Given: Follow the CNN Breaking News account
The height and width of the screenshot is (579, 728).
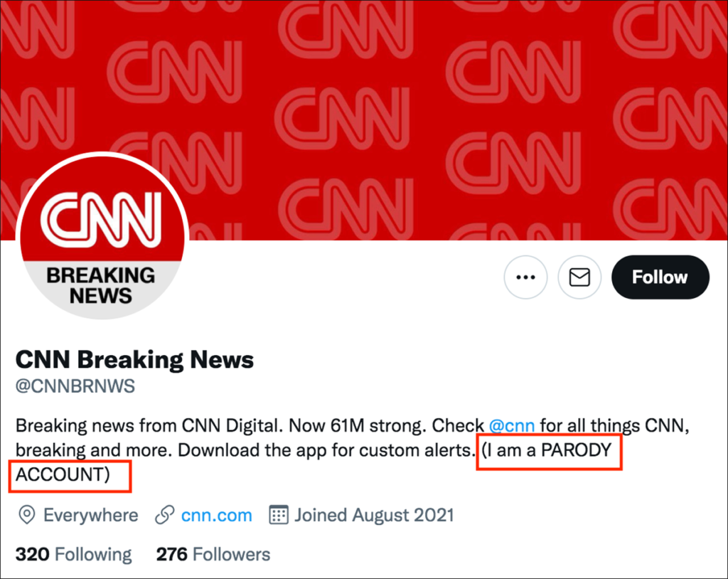Looking at the screenshot, I should (660, 277).
